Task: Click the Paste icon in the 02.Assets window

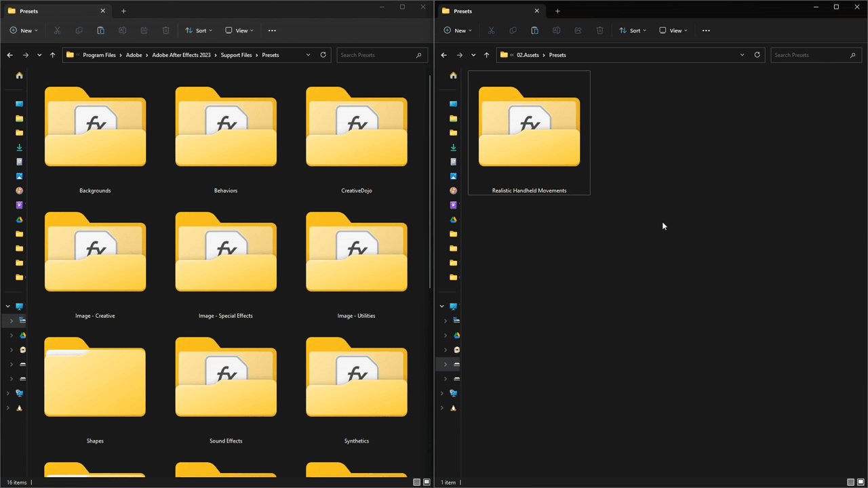Action: point(534,30)
